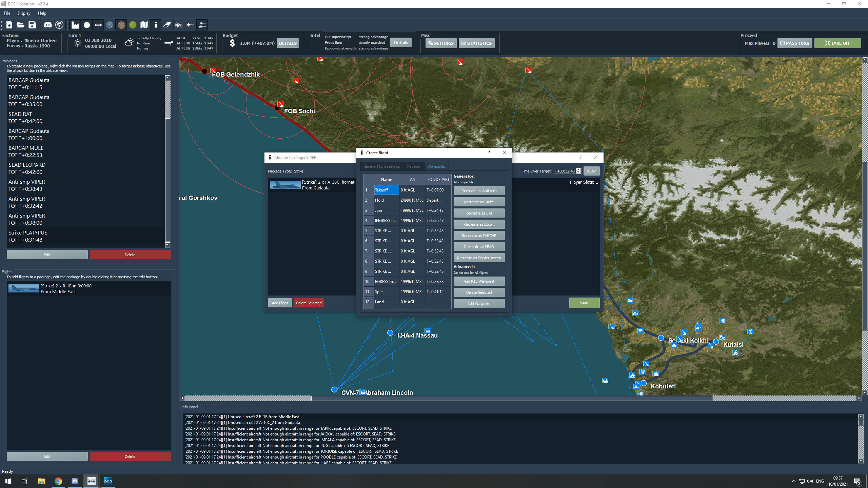This screenshot has width=868, height=488.
Task: Open the File menu
Action: [7, 13]
